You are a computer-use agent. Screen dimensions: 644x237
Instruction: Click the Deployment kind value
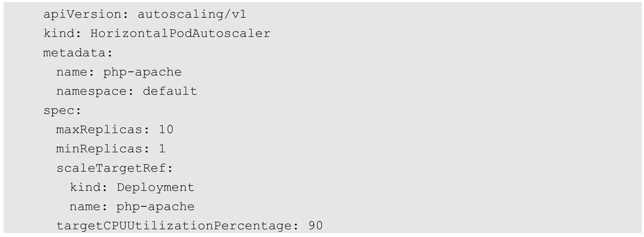156,188
